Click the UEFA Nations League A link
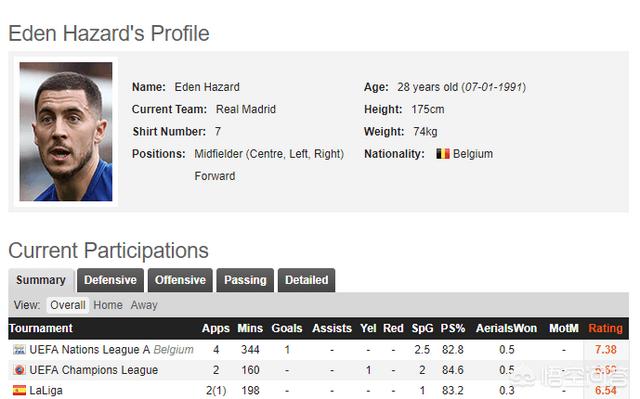Screen dimensions: 640x399 coord(90,350)
